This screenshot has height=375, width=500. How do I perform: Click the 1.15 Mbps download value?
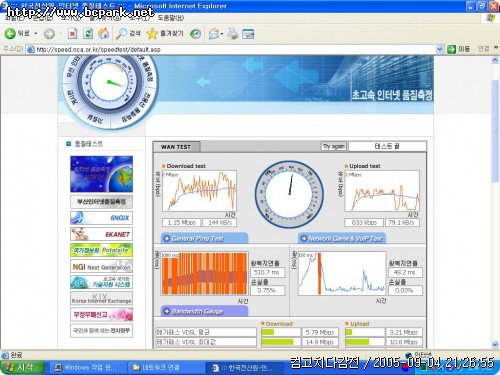[x=181, y=222]
